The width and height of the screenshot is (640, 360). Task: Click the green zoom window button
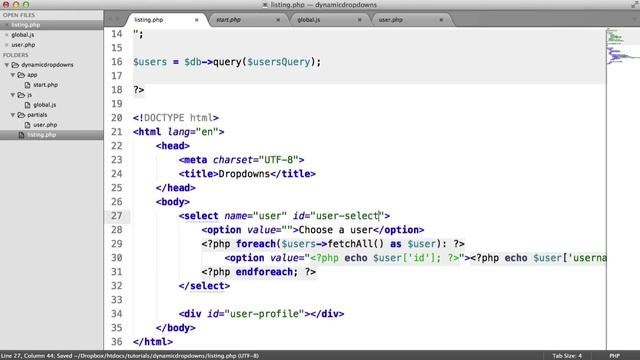click(x=26, y=5)
